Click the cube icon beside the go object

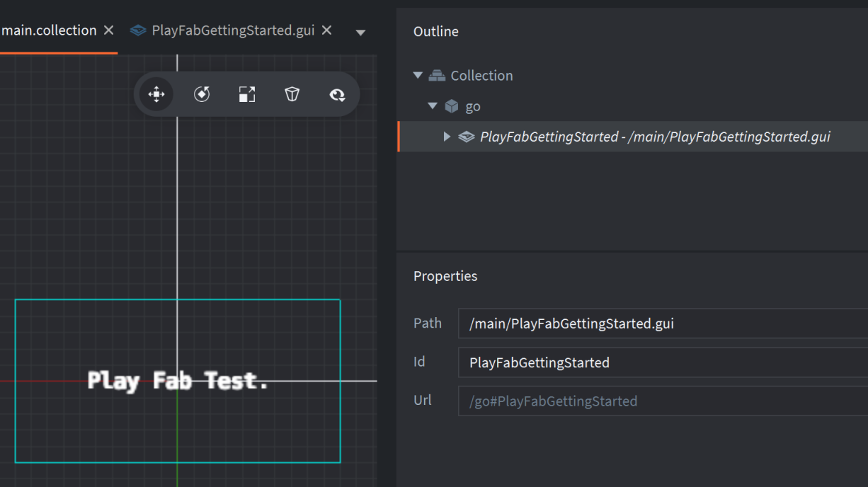452,105
